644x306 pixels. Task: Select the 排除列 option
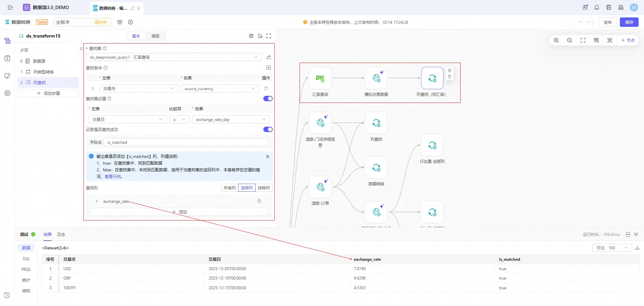(264, 188)
